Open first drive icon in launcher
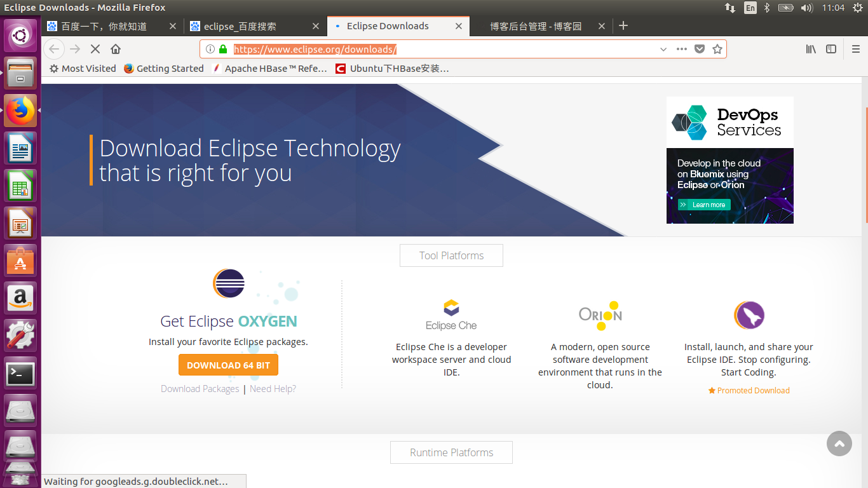868x488 pixels. 20,410
